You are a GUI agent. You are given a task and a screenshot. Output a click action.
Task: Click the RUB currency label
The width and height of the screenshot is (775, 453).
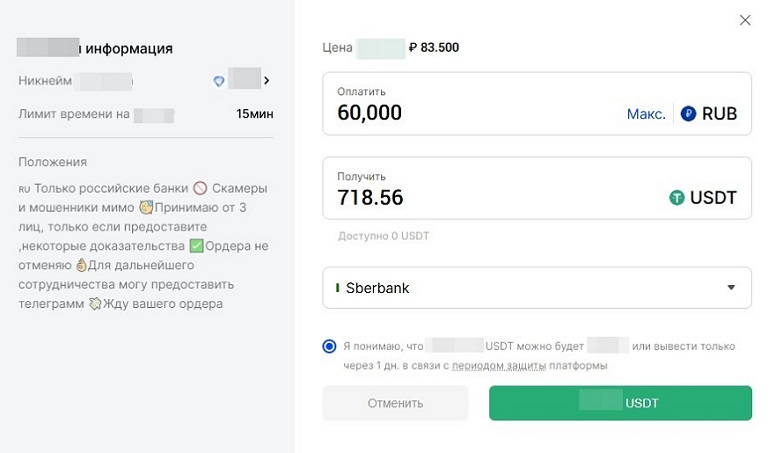tap(719, 114)
